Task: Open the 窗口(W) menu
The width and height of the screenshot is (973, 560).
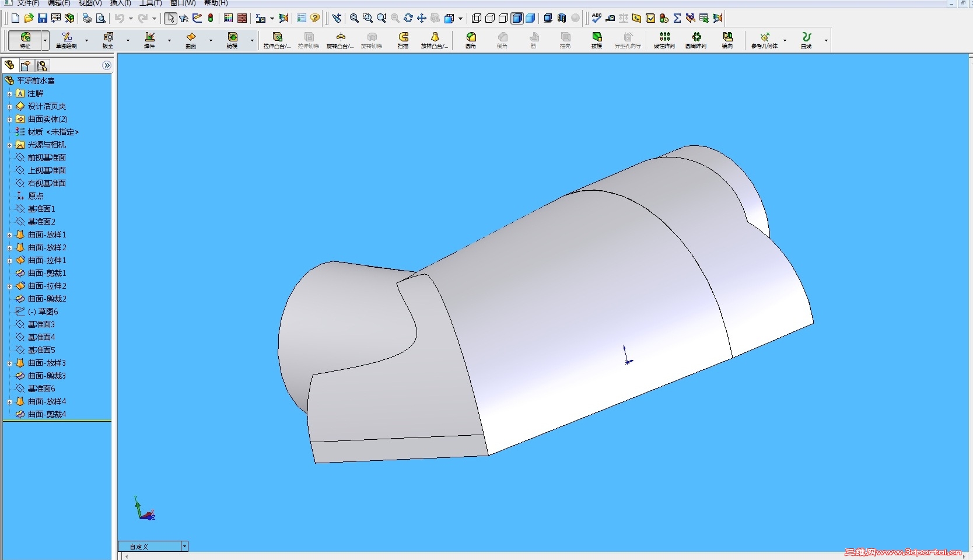Action: coord(183,3)
